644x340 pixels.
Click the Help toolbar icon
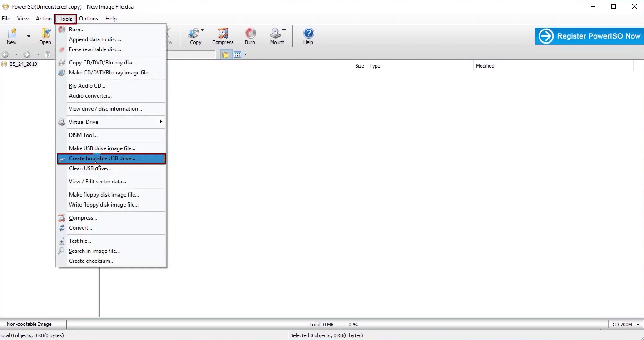coord(308,36)
